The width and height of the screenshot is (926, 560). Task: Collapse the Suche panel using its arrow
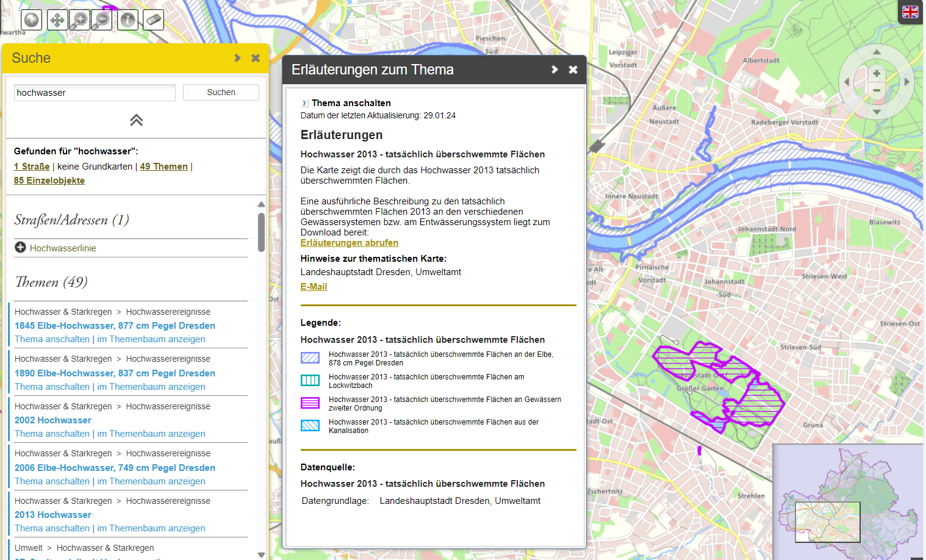(237, 58)
